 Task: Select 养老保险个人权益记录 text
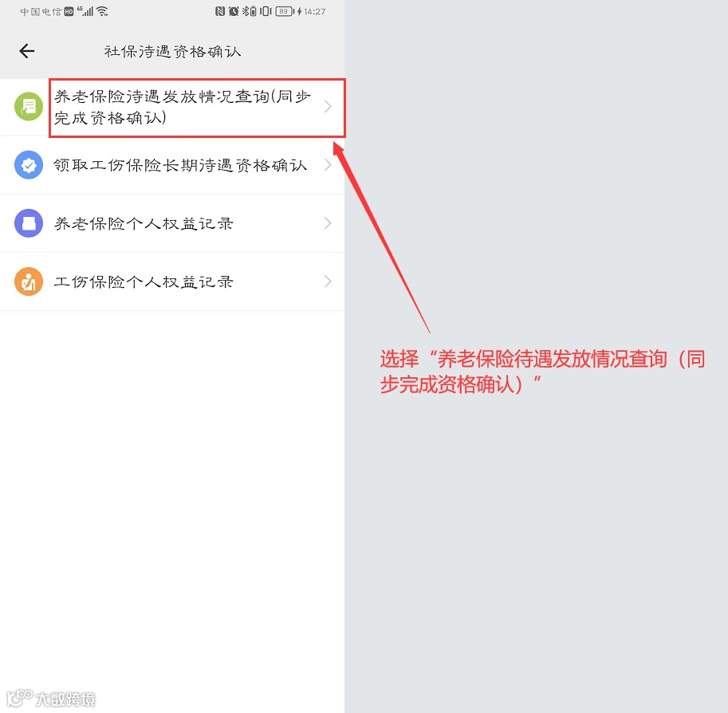[144, 223]
